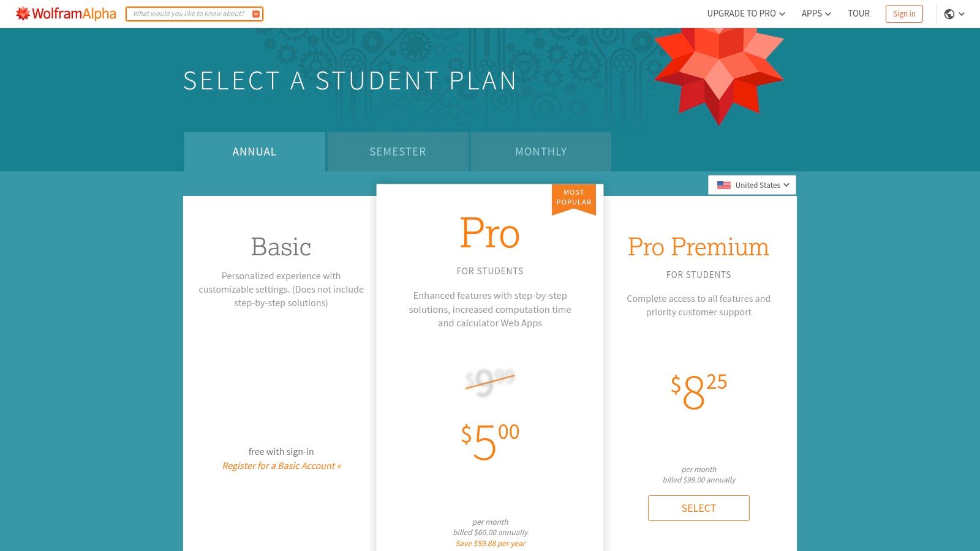Image resolution: width=980 pixels, height=551 pixels.
Task: Open the Apps dropdown menu
Action: tap(816, 13)
